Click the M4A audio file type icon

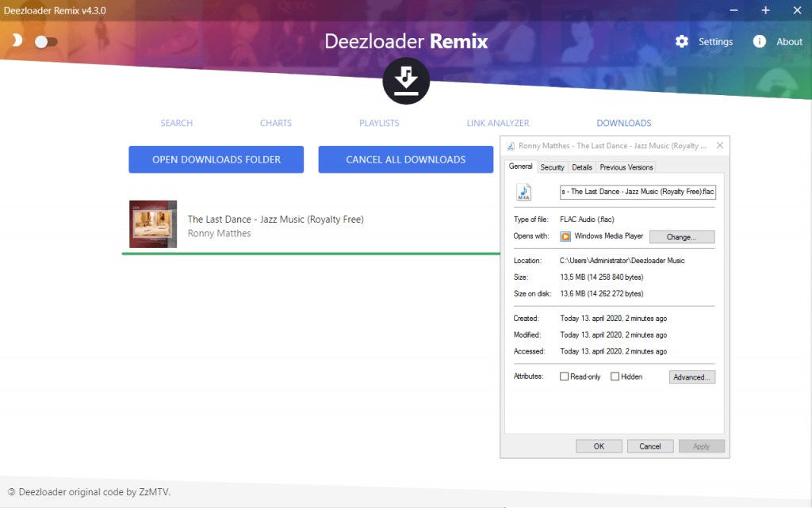(523, 192)
